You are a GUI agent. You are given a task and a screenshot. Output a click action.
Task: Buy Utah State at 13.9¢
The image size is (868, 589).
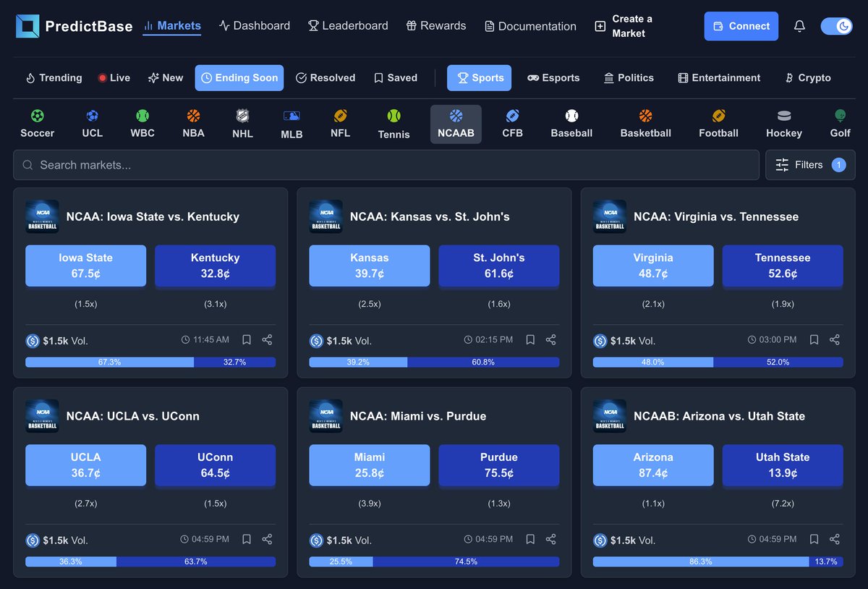point(783,465)
